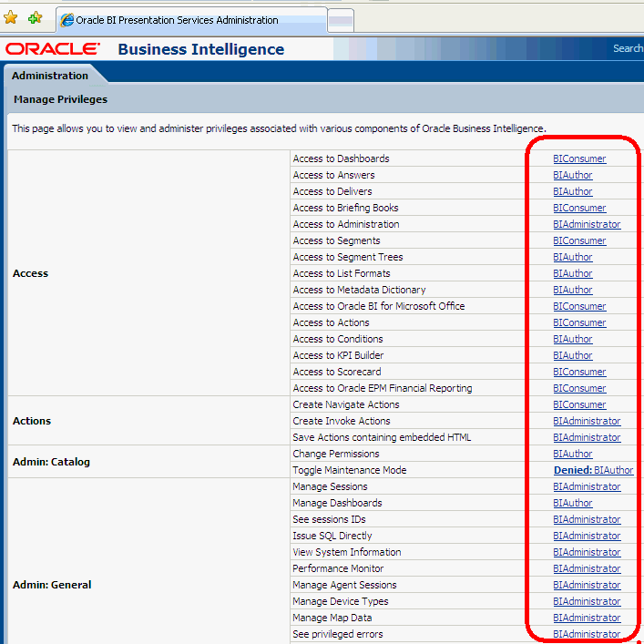Open BIAuthor link for Manage Dashboards

pyautogui.click(x=573, y=503)
